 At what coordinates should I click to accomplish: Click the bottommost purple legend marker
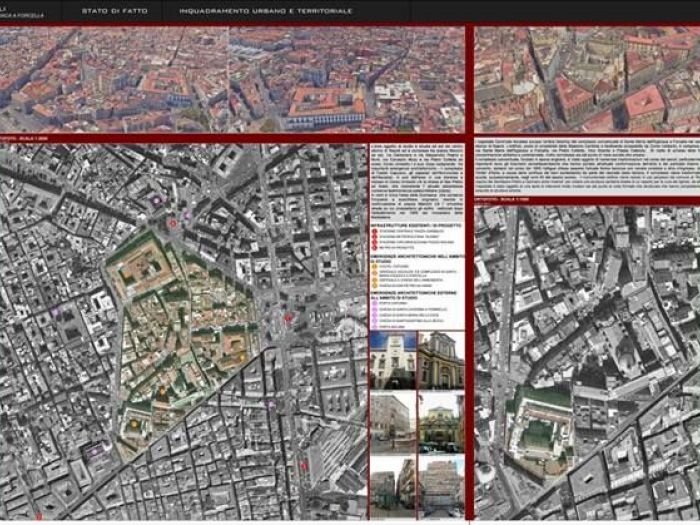pos(375,327)
